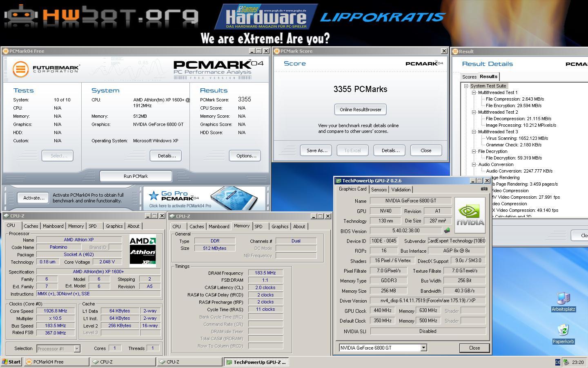Click System Details button in PCMark04
This screenshot has height=368, width=588.
tap(167, 156)
